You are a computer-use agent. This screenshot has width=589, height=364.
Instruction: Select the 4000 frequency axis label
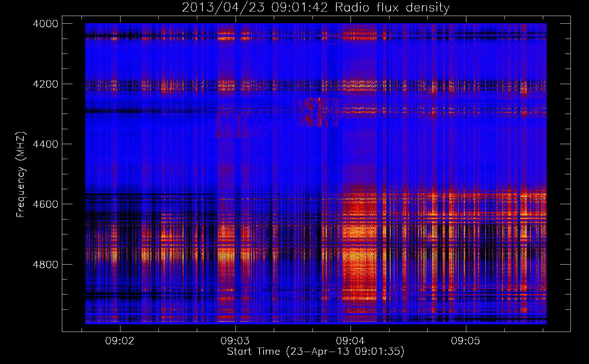(x=46, y=24)
